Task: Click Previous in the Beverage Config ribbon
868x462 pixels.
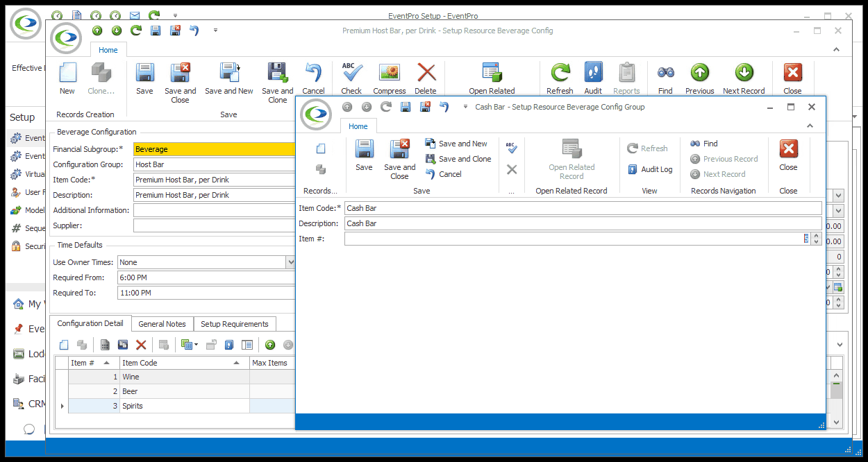Action: 699,78
